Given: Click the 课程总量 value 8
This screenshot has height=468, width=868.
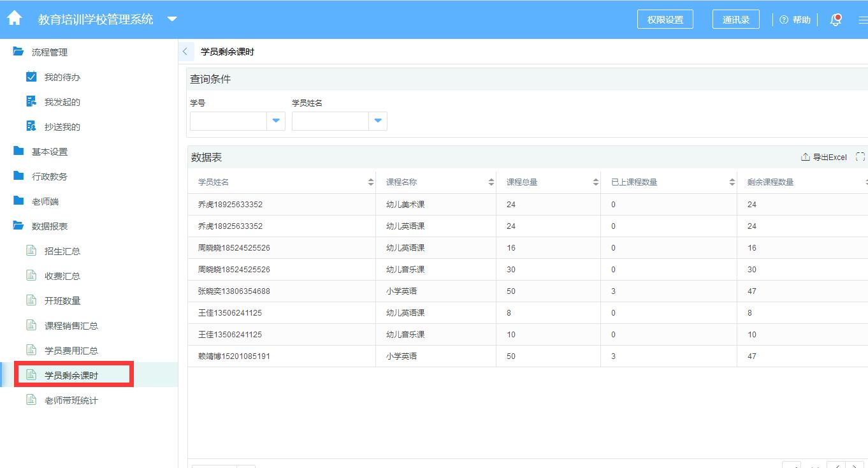Looking at the screenshot, I should [509, 313].
